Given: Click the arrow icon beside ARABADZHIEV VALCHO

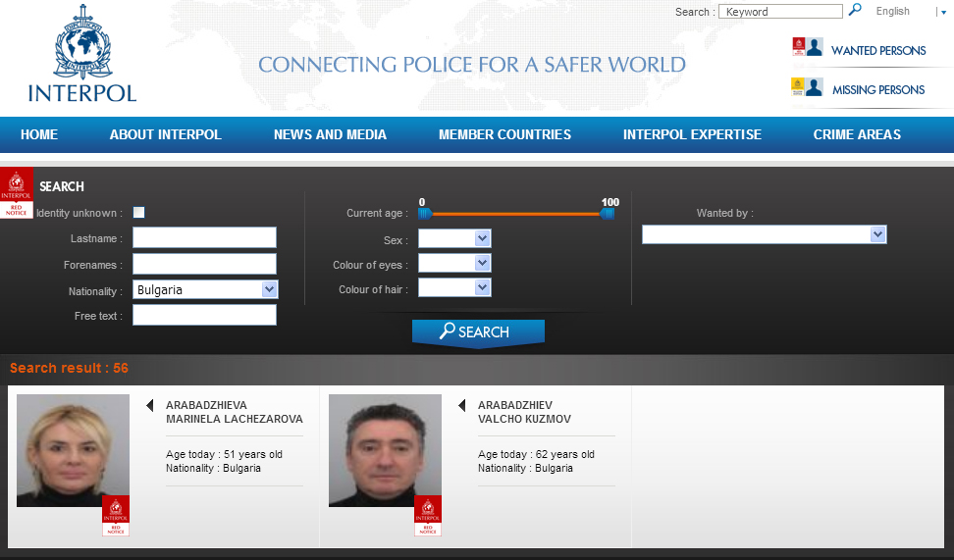Looking at the screenshot, I should click(x=462, y=406).
